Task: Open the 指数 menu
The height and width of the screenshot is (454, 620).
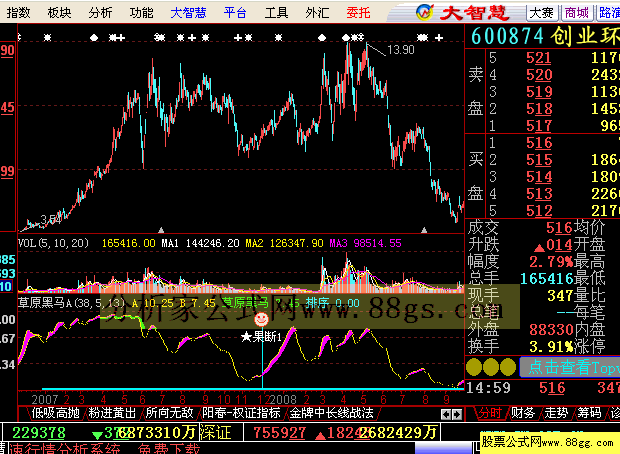Action: (x=18, y=13)
